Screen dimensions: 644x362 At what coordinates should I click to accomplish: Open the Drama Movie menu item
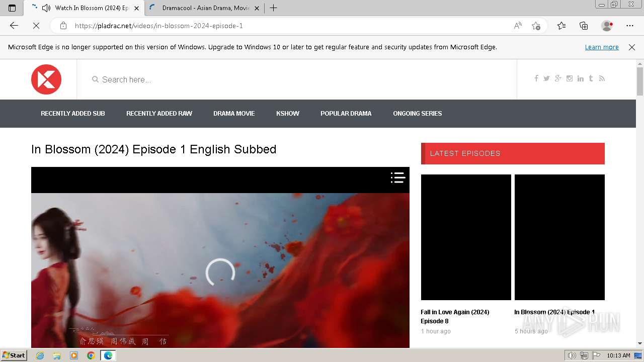(x=234, y=114)
